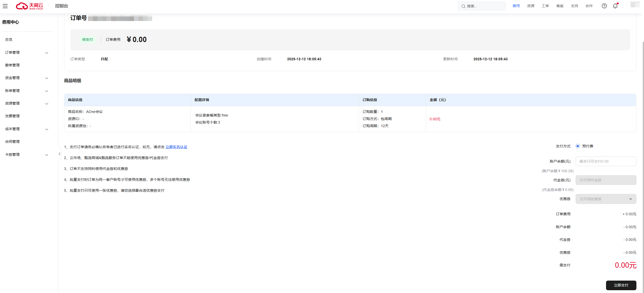644x293 pixels.
Task: Click the 立即支付 button
Action: coord(621,285)
